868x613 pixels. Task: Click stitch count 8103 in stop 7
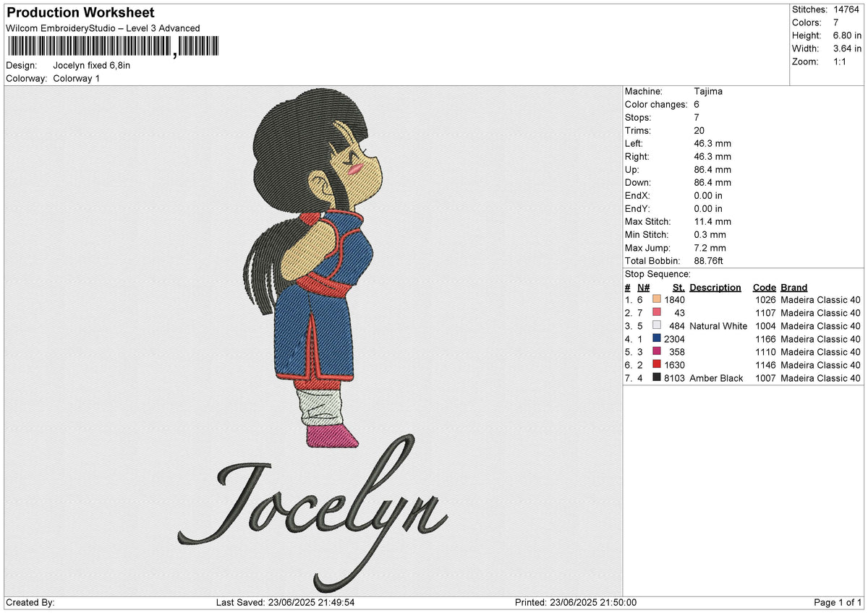[x=674, y=378]
